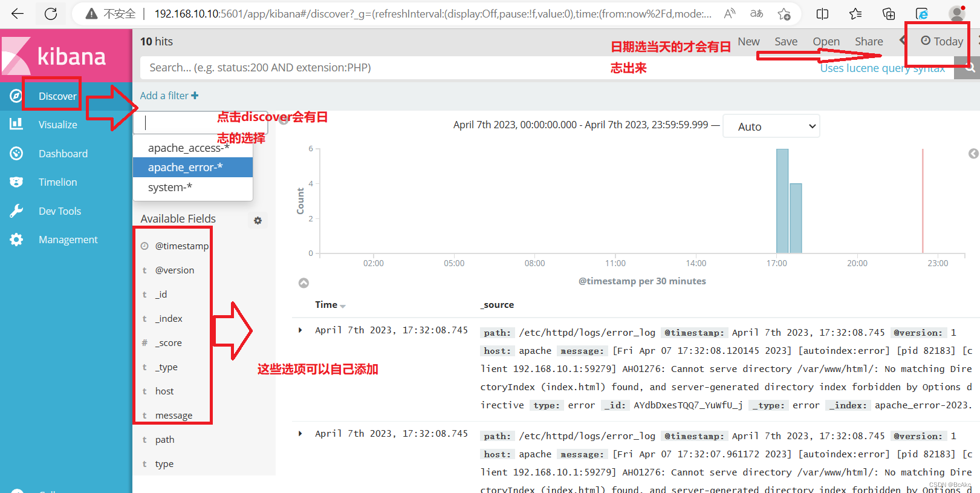Screen dimensions: 980x493
Task: Select message field
Action: tap(174, 416)
